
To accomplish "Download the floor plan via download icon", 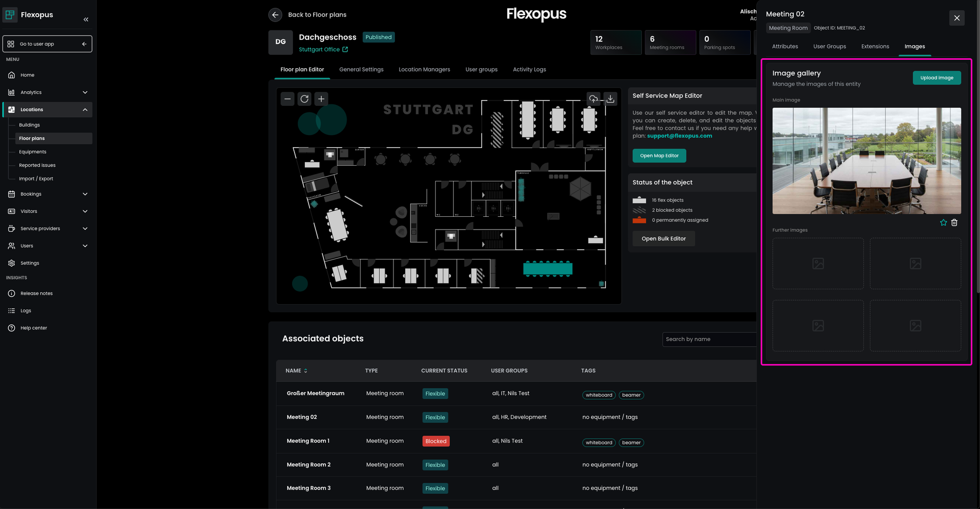I will pyautogui.click(x=610, y=99).
